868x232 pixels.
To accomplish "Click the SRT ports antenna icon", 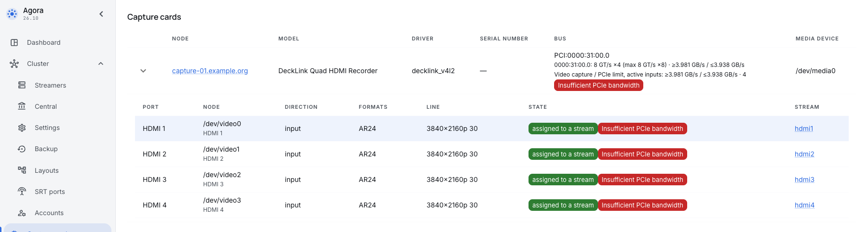I will [22, 192].
